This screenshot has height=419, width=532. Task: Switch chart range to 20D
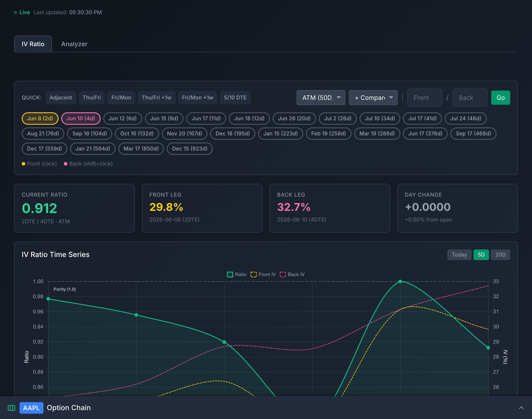tap(500, 255)
